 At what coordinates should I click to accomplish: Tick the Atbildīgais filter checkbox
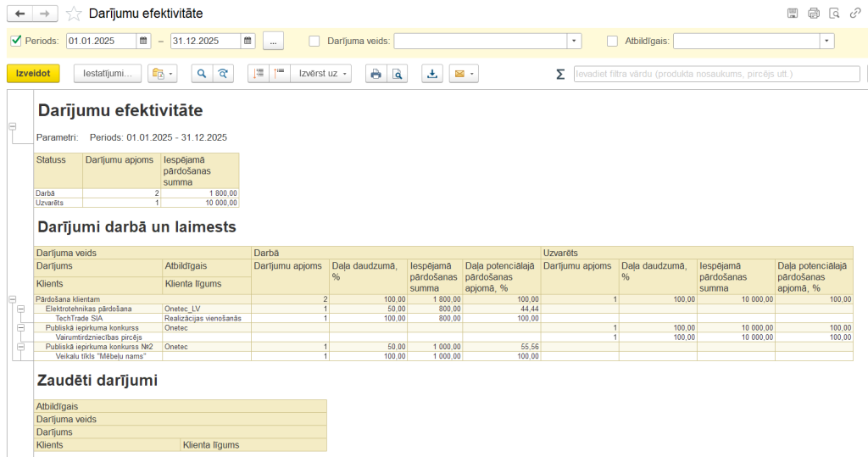coord(613,41)
